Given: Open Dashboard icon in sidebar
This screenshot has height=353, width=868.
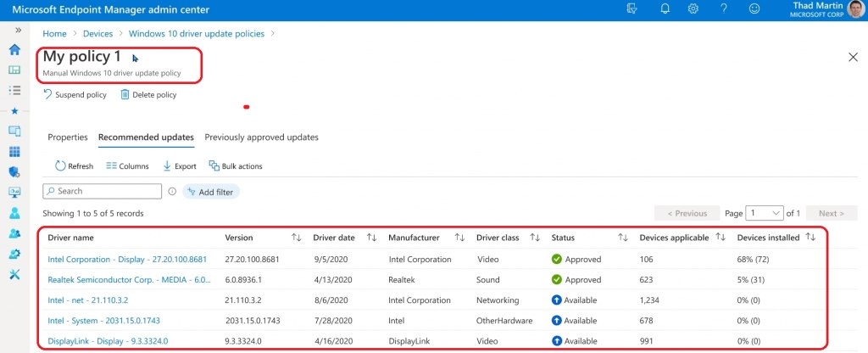Looking at the screenshot, I should tap(15, 70).
